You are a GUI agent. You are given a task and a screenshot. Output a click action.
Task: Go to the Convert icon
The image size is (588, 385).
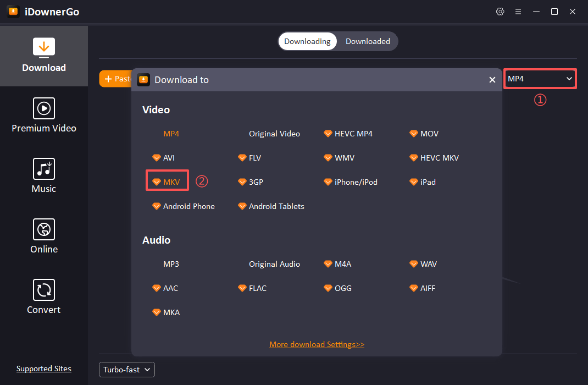click(44, 290)
